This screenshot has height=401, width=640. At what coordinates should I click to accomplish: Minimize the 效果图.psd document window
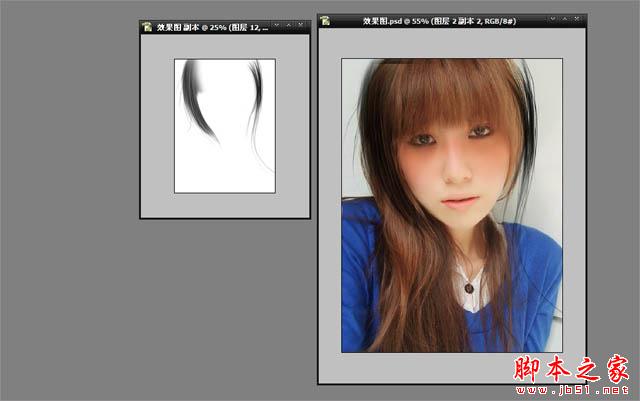tap(553, 19)
